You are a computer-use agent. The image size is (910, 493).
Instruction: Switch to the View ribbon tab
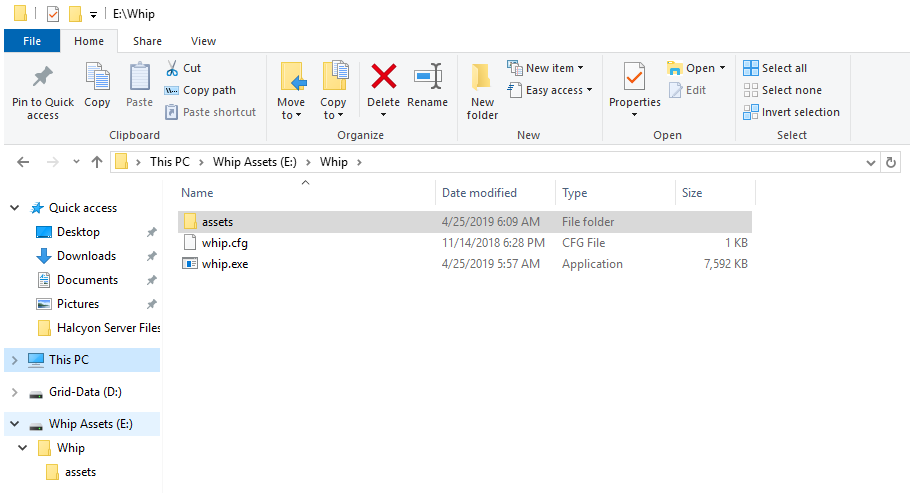click(x=203, y=41)
